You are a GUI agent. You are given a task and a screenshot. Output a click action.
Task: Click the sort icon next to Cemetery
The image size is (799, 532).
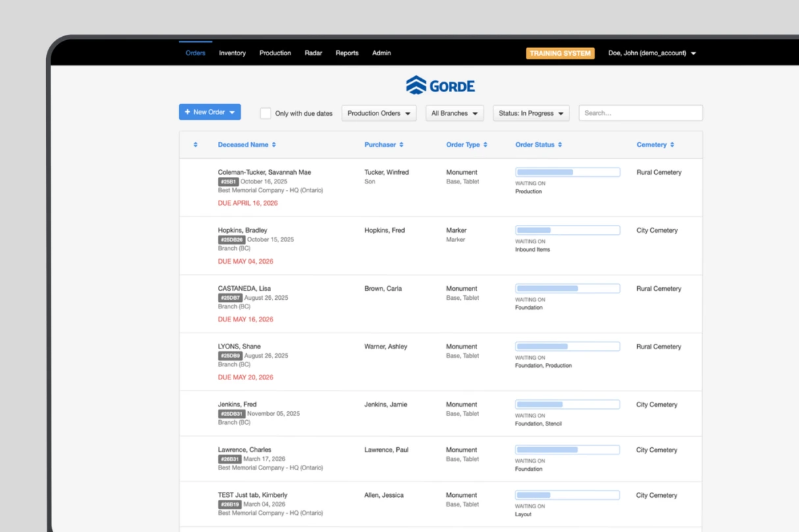coord(673,144)
